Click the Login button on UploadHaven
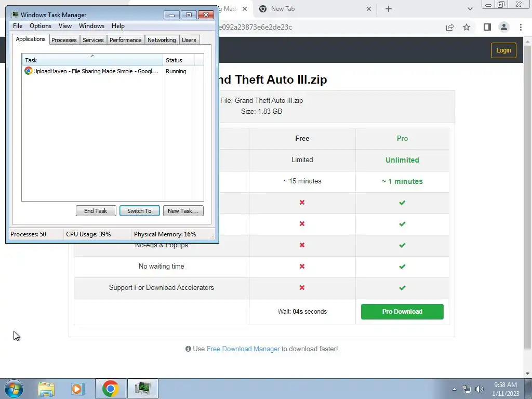The image size is (532, 399). click(503, 50)
